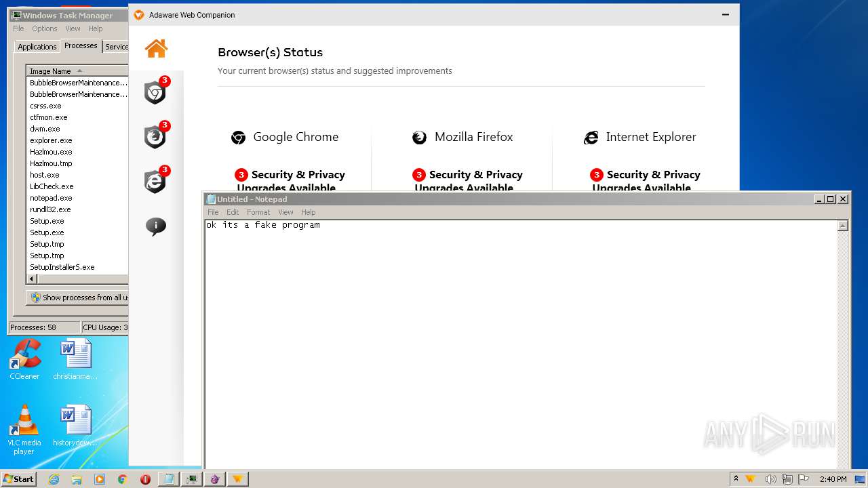The image size is (868, 488).
Task: Switch to Adaware Web Companion taskbar button
Action: (x=238, y=479)
